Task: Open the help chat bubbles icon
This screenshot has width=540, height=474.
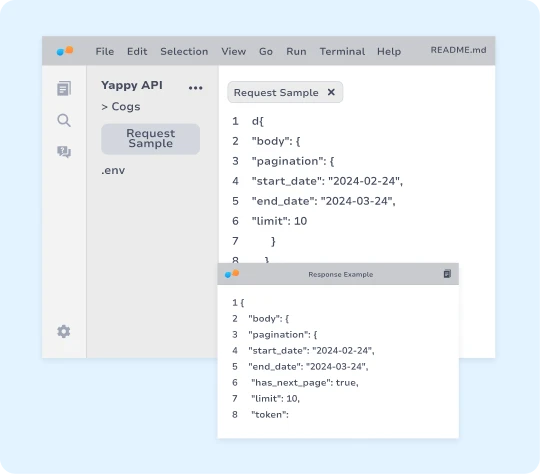Action: (64, 152)
